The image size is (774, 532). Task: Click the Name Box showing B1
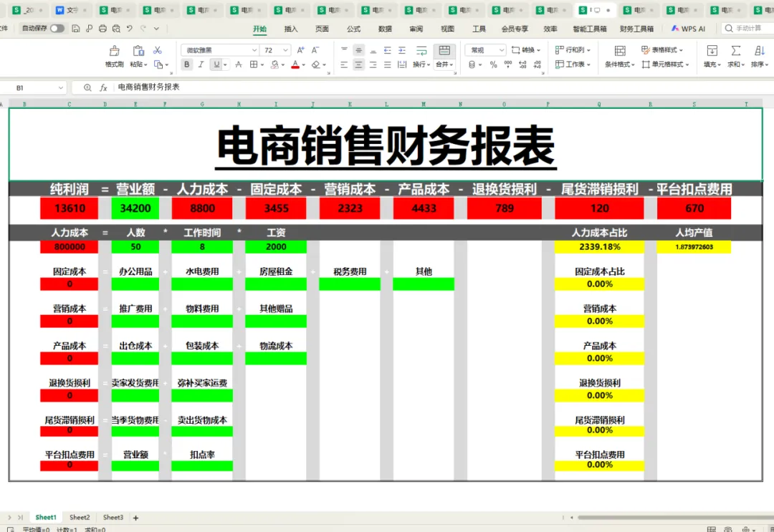tap(34, 88)
